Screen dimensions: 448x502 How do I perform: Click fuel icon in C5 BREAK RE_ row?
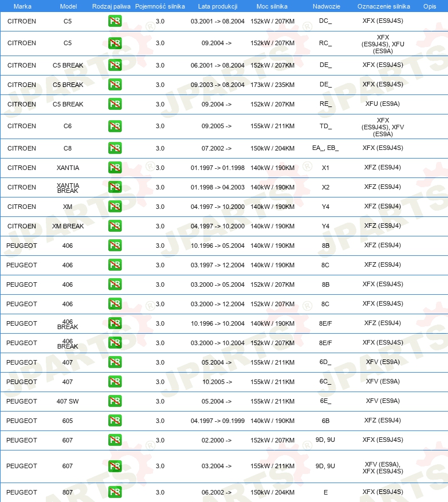pos(115,104)
